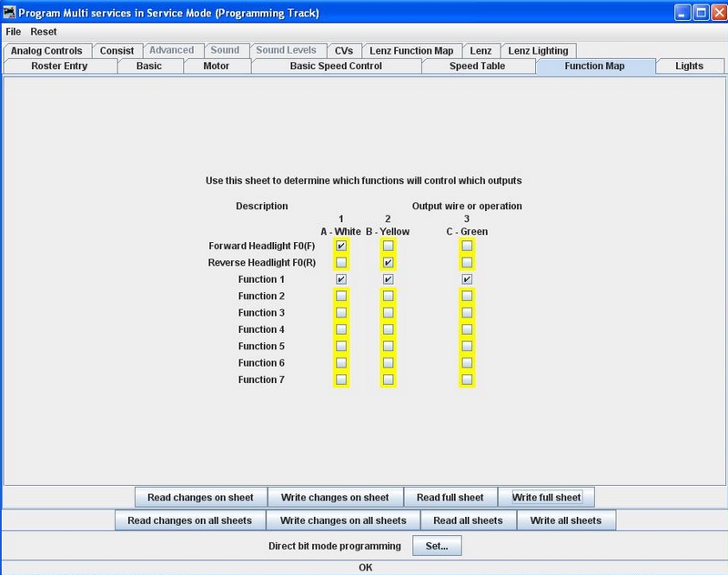Check Function 2 for A - White
Image resolution: width=728 pixels, height=575 pixels.
(x=340, y=296)
